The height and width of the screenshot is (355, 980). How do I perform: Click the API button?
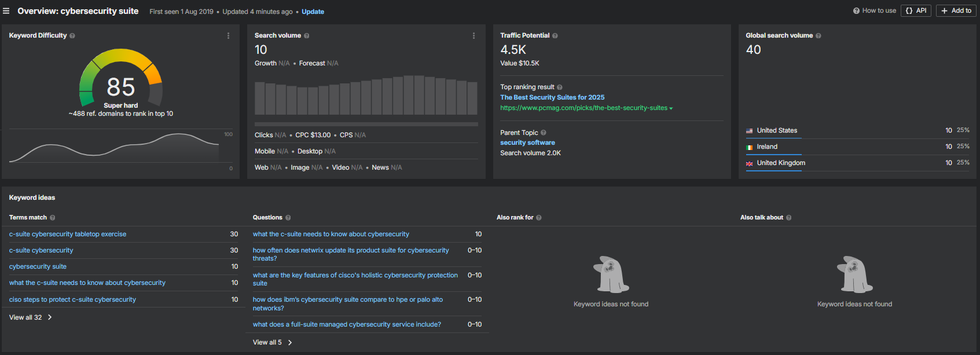(x=916, y=11)
